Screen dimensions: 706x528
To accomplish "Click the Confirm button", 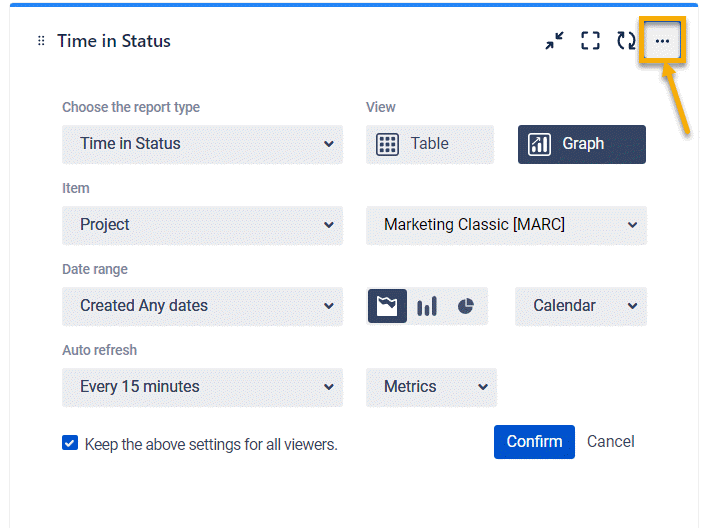I will [x=534, y=441].
